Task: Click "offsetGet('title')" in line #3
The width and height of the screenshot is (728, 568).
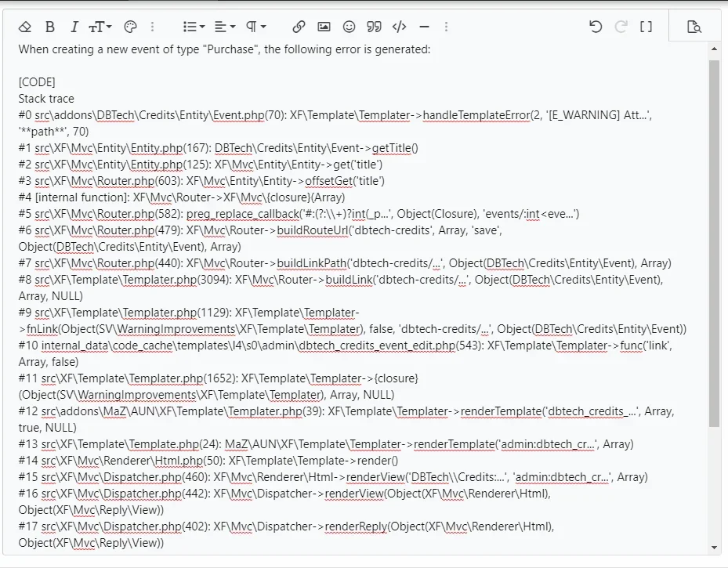Action: pyautogui.click(x=345, y=181)
